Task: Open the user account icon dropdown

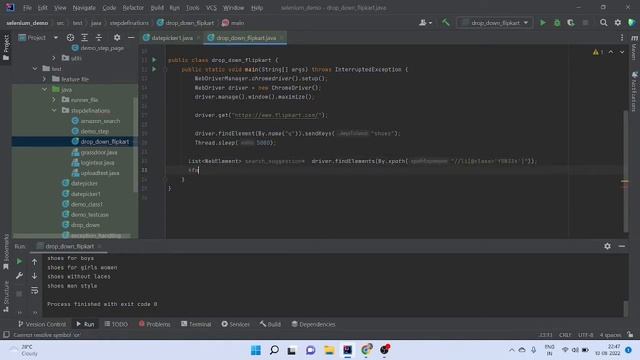Action: [x=425, y=23]
